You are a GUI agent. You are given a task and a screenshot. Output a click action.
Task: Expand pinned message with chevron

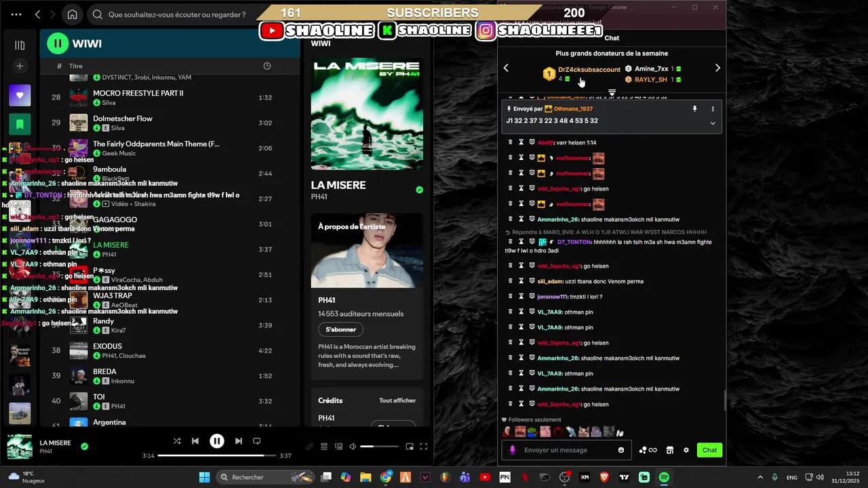tap(713, 123)
